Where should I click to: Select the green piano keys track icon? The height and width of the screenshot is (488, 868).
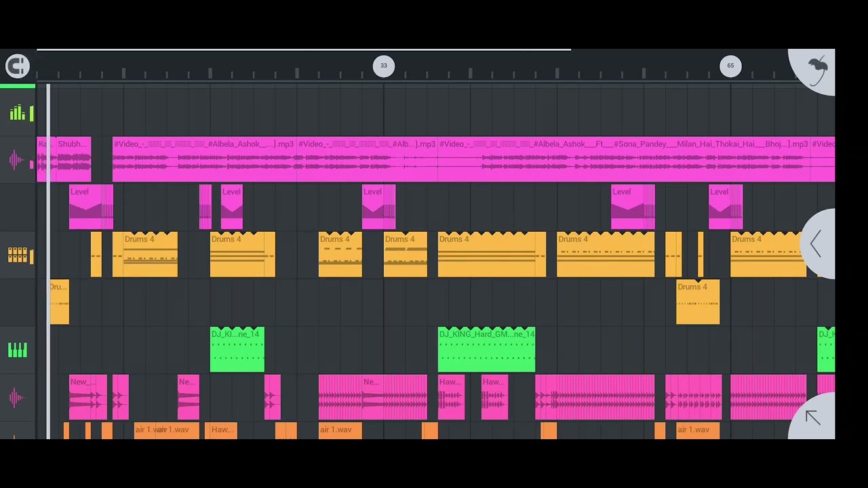click(x=17, y=350)
